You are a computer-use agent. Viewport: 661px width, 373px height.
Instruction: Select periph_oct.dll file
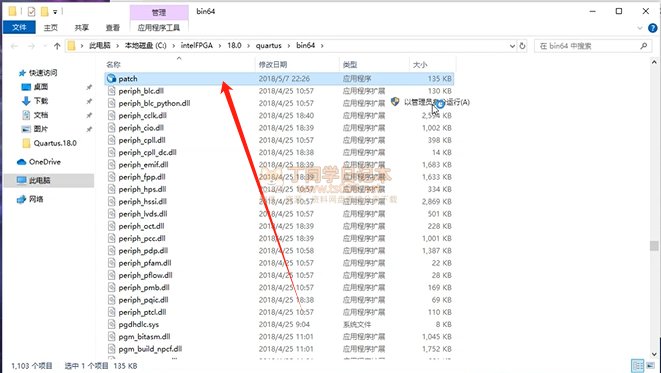tap(141, 226)
